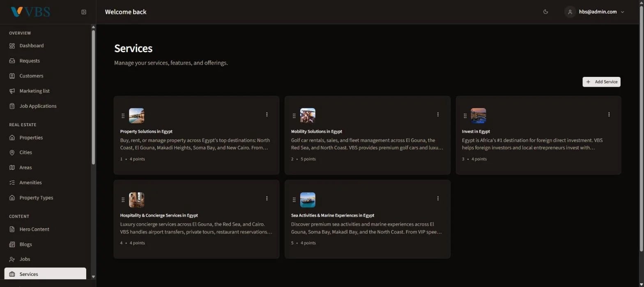This screenshot has height=287, width=644.
Task: Click the '2 • 5 points' text
Action: (x=304, y=159)
